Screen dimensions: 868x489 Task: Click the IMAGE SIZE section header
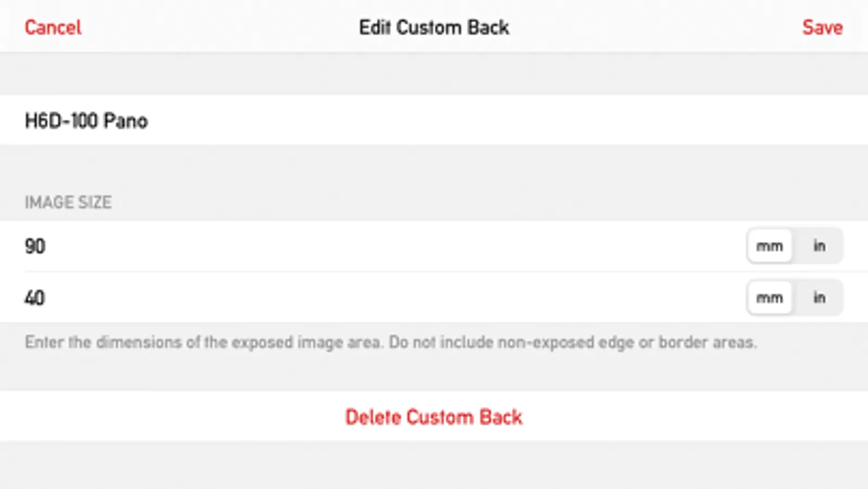click(x=68, y=202)
